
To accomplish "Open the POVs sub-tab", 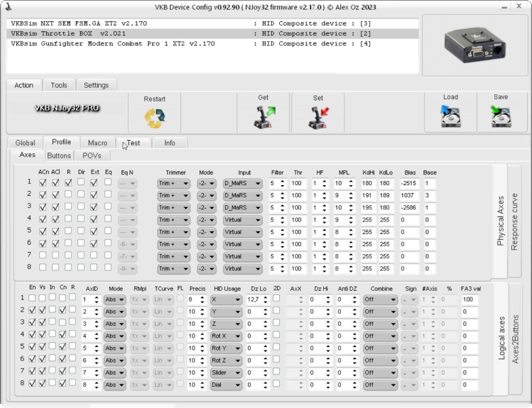I will pyautogui.click(x=92, y=156).
